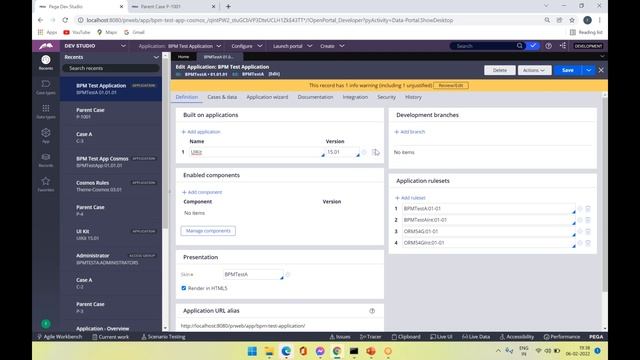Switch to the Documentation tab
The image size is (640, 360).
[x=316, y=97]
